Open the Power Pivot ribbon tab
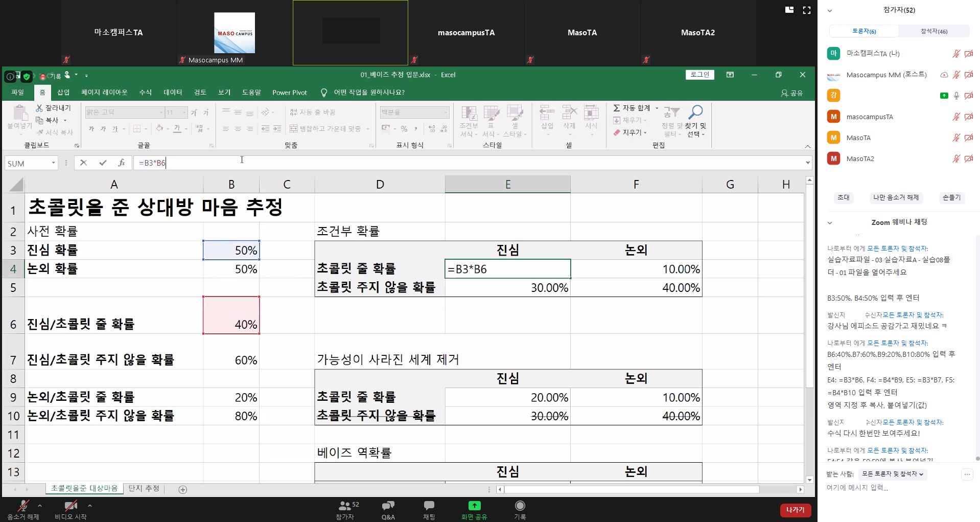The height and width of the screenshot is (522, 980). click(289, 93)
